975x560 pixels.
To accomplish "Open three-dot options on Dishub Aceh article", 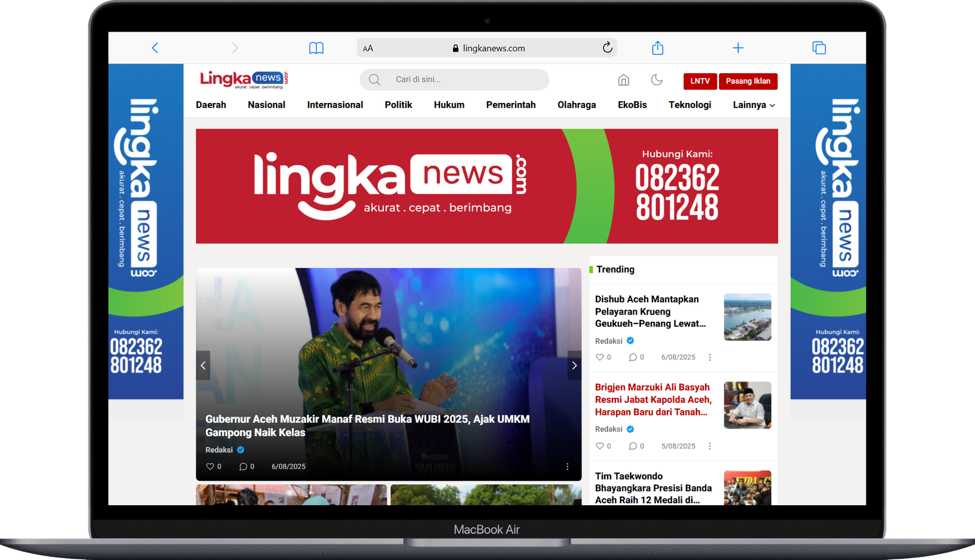I will [x=709, y=358].
